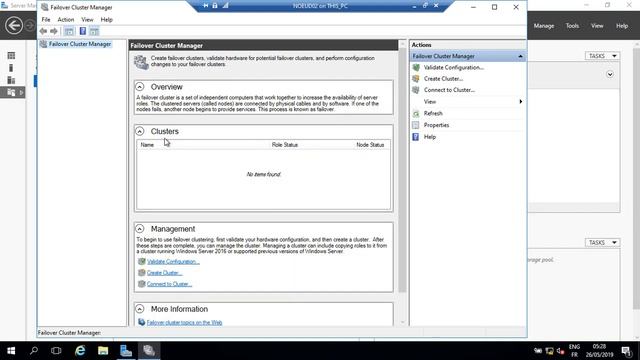Open the View menu in Failover Cluster Manager
This screenshot has width=640, height=360.
tap(87, 20)
